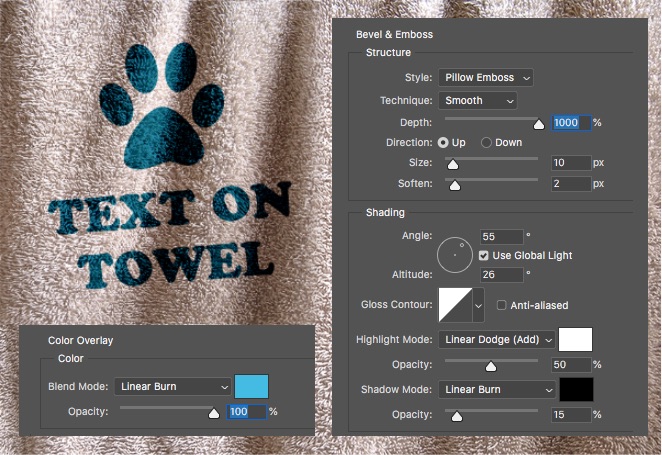
Task: Click the Soften slider handle
Action: [454, 185]
